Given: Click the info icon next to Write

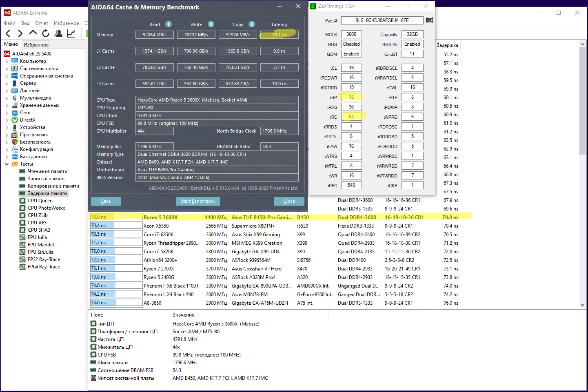Looking at the screenshot, I should click(x=211, y=24).
